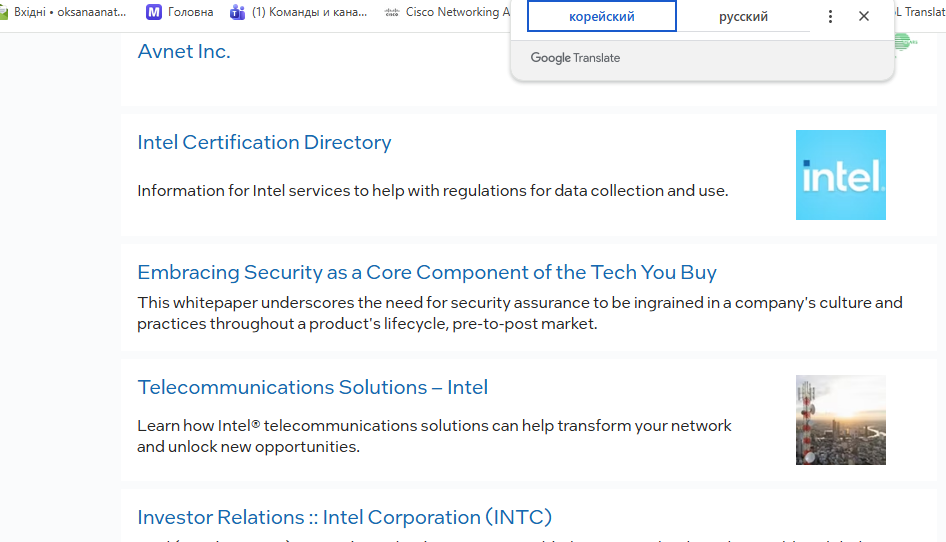Click the telecommunications tower thumbnail
946x542 pixels.
click(x=840, y=420)
